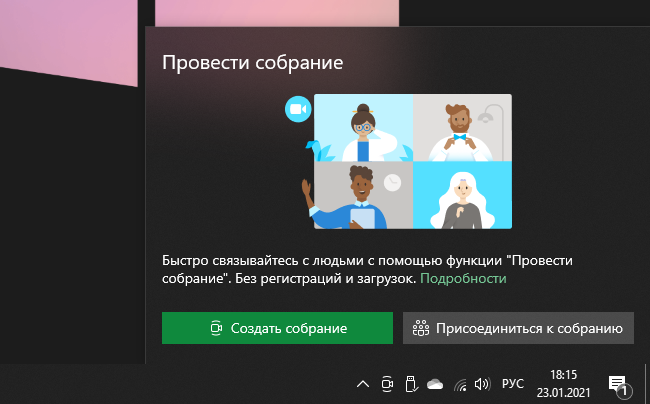
Task: Open the OneDrive cloud tray icon
Action: pyautogui.click(x=435, y=384)
